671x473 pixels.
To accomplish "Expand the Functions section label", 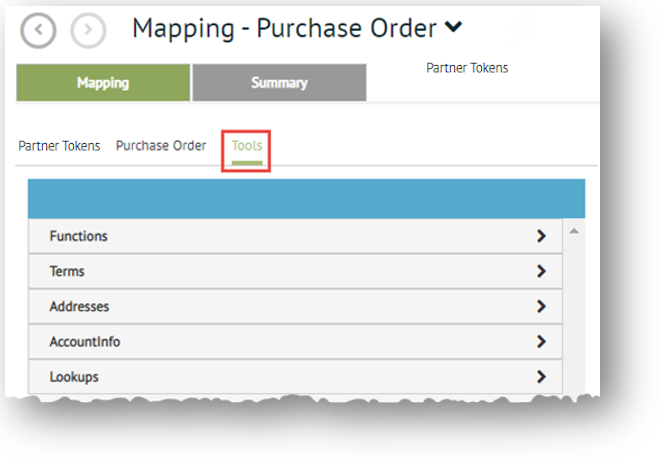I will point(78,237).
